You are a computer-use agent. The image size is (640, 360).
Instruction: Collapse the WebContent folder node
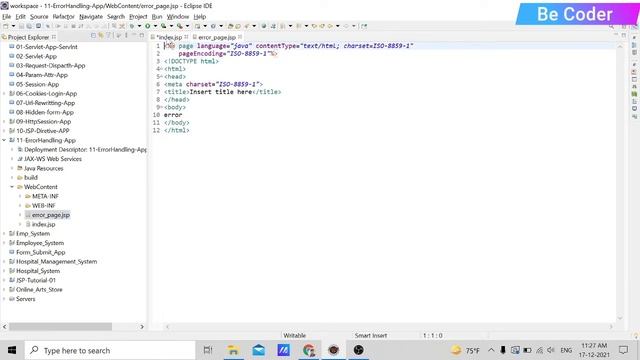tap(12, 187)
